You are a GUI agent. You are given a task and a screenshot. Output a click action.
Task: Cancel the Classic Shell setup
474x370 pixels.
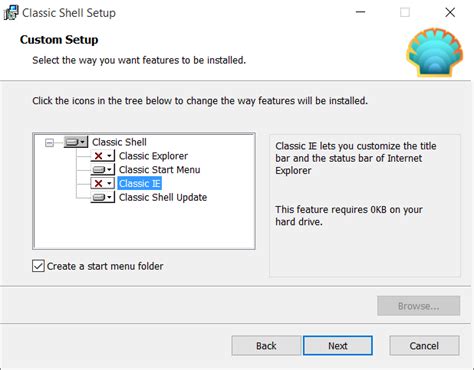(x=424, y=346)
